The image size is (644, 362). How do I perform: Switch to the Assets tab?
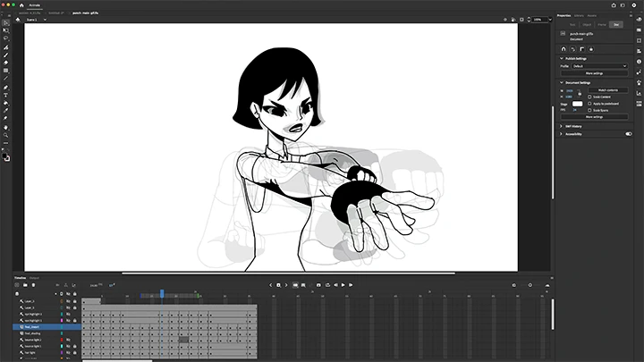tap(591, 15)
